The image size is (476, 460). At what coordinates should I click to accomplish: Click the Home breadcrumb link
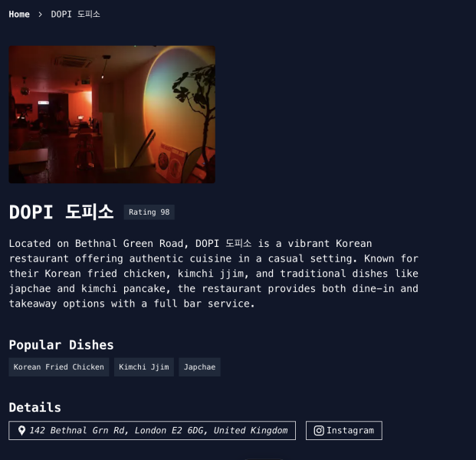tap(19, 15)
